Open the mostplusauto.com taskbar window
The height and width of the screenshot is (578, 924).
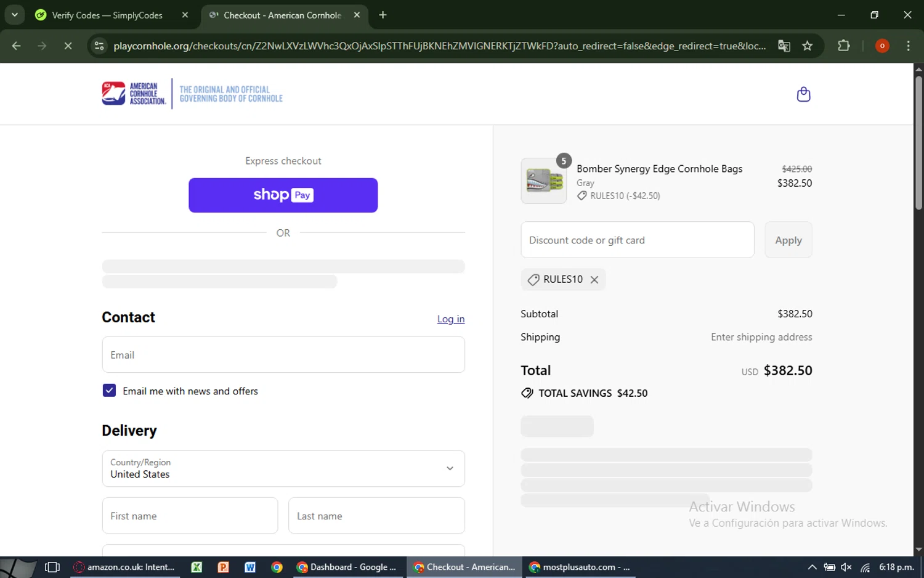(580, 567)
